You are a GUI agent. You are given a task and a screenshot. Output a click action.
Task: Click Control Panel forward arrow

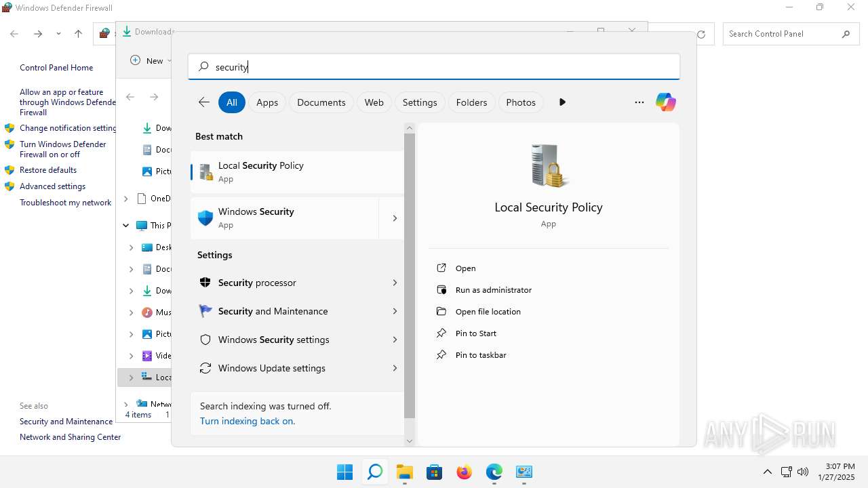38,34
